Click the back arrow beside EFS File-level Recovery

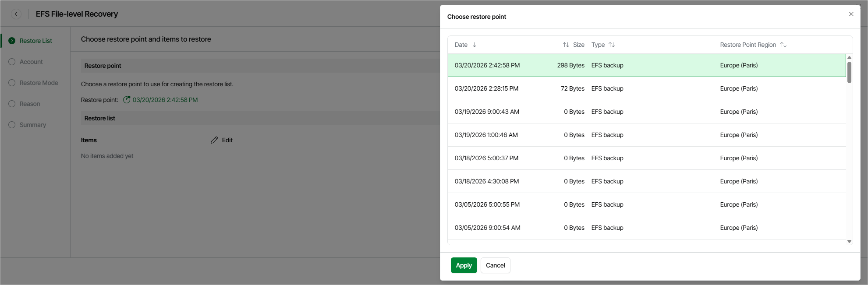click(16, 14)
